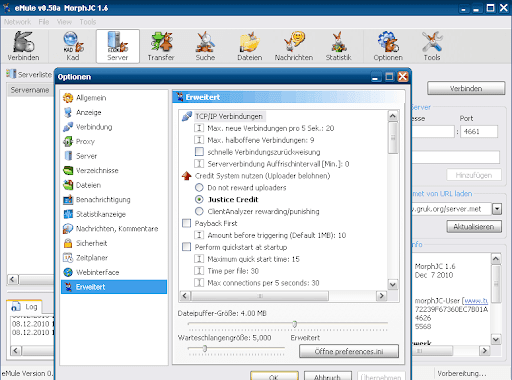
Task: Edit Amount before triggering value
Action: pyautogui.click(x=277, y=235)
